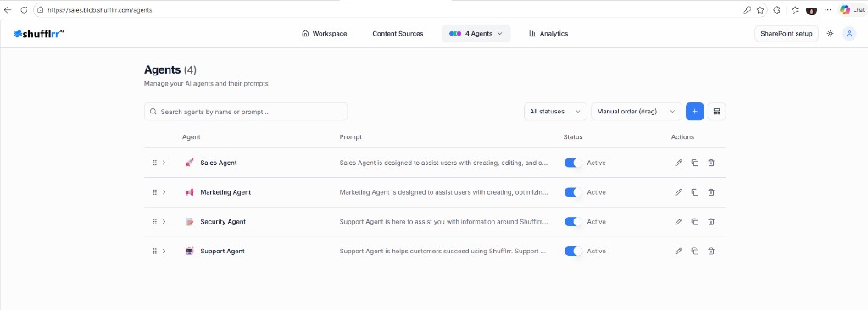Duplicate the Security Agent
Image resolution: width=868 pixels, height=310 pixels.
695,221
